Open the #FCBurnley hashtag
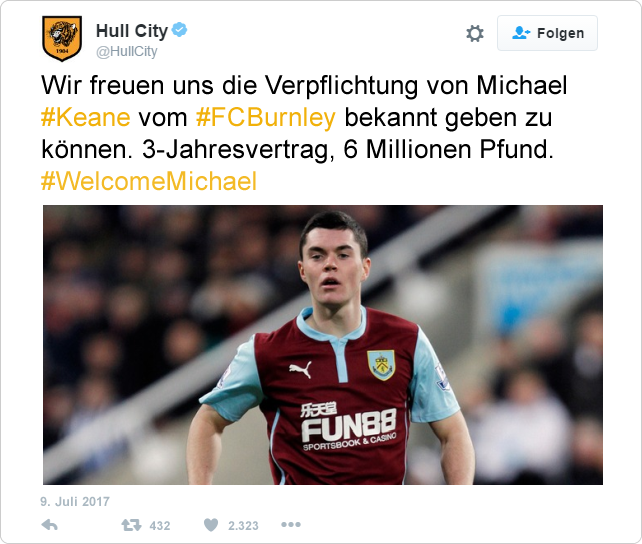642x544 pixels. 266,117
